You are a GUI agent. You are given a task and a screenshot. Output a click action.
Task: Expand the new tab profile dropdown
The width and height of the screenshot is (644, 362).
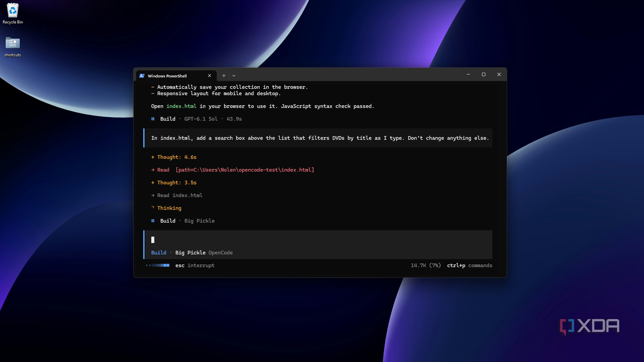tap(234, 76)
